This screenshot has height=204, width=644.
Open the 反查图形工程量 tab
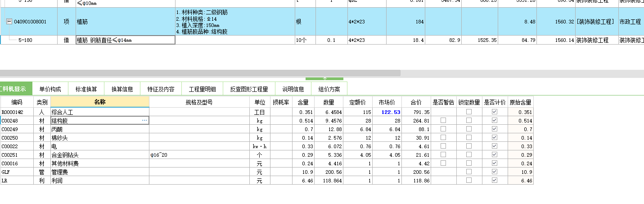249,89
